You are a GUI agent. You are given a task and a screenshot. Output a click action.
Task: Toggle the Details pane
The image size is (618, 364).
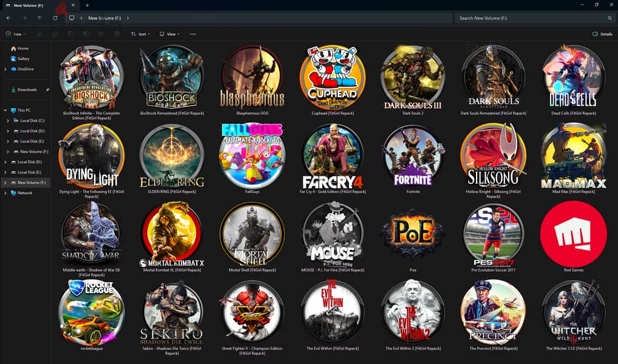(603, 34)
